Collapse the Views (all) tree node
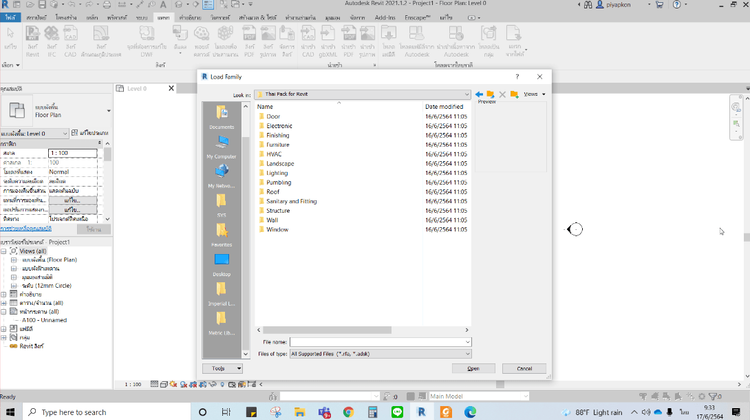Image resolution: width=750 pixels, height=420 pixels. click(3, 251)
